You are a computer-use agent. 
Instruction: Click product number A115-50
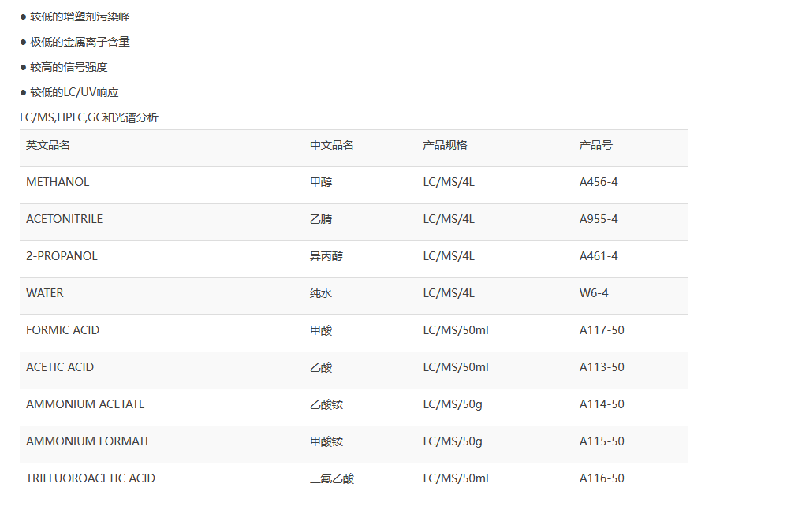[602, 441]
